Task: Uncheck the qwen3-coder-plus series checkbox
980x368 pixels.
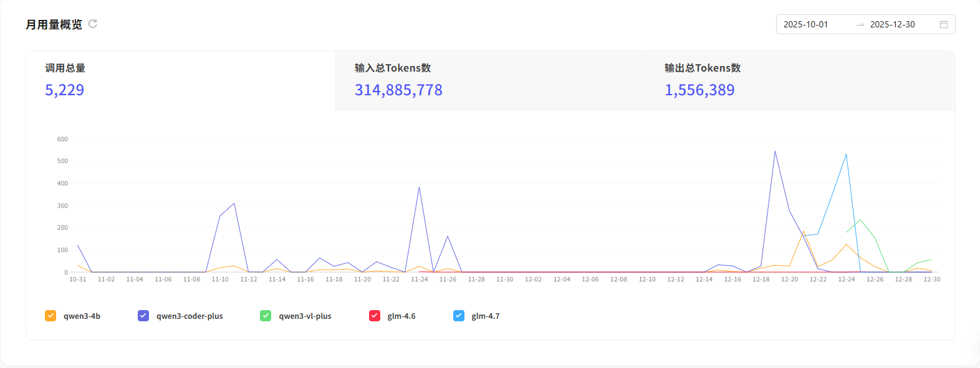Action: click(143, 316)
